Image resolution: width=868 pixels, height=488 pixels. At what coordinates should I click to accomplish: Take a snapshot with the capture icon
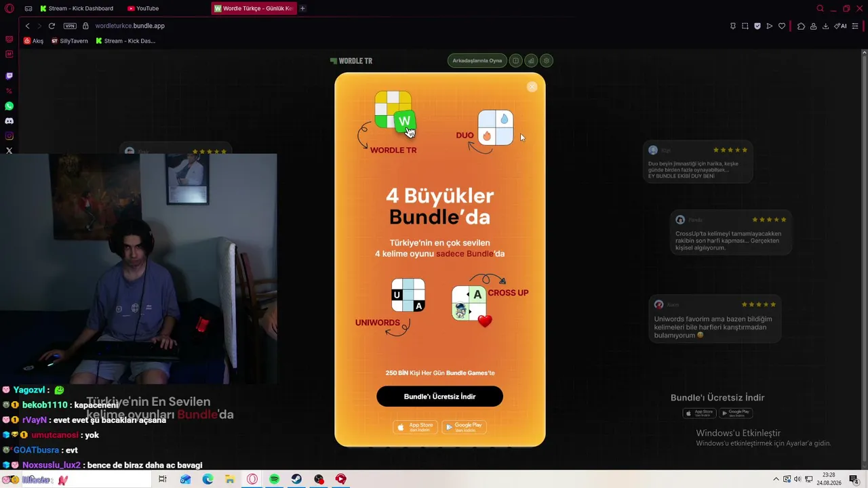point(745,26)
